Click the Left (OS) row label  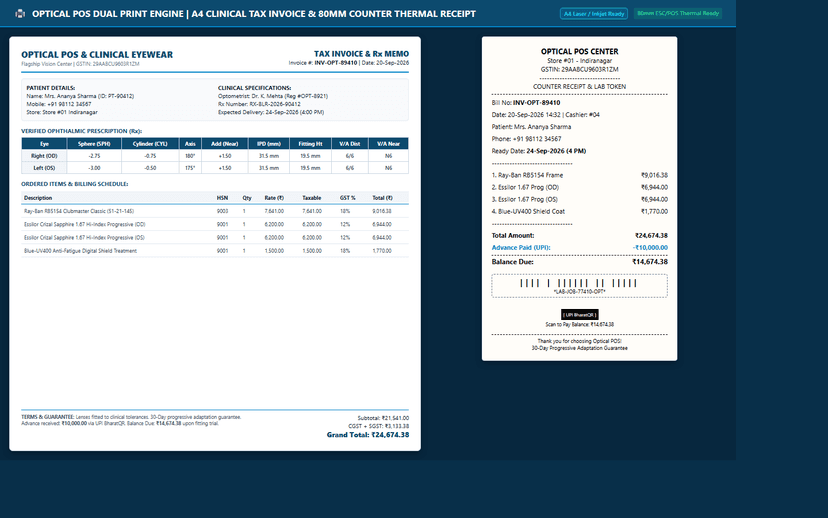44,168
